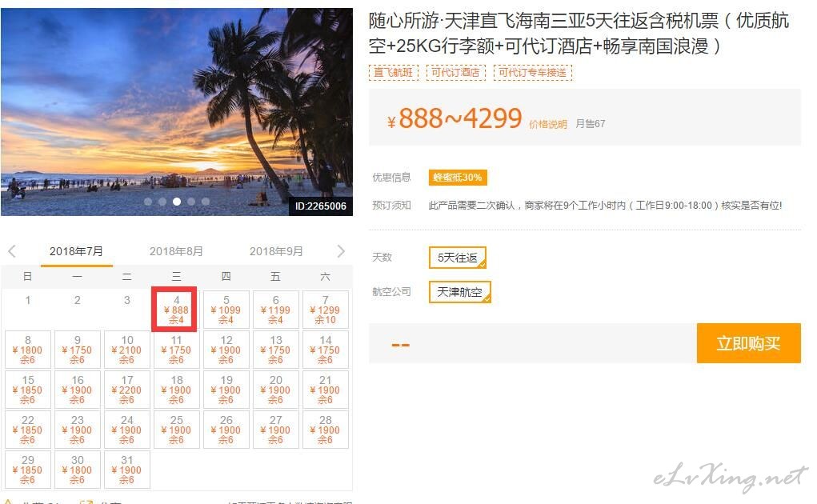Select the 5天往返 duration option

coord(458,258)
